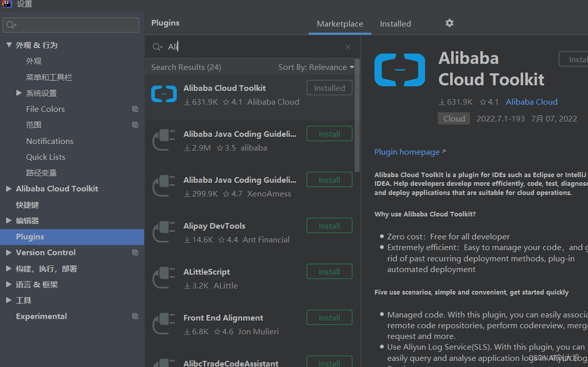Screen dimensions: 588x367
Task: Click the Front End Alignment plug icon
Action: (x=164, y=324)
